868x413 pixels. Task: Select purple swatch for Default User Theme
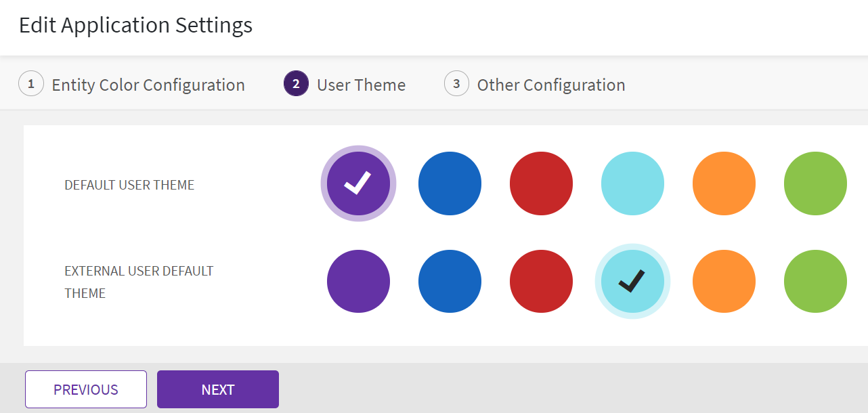(x=358, y=183)
